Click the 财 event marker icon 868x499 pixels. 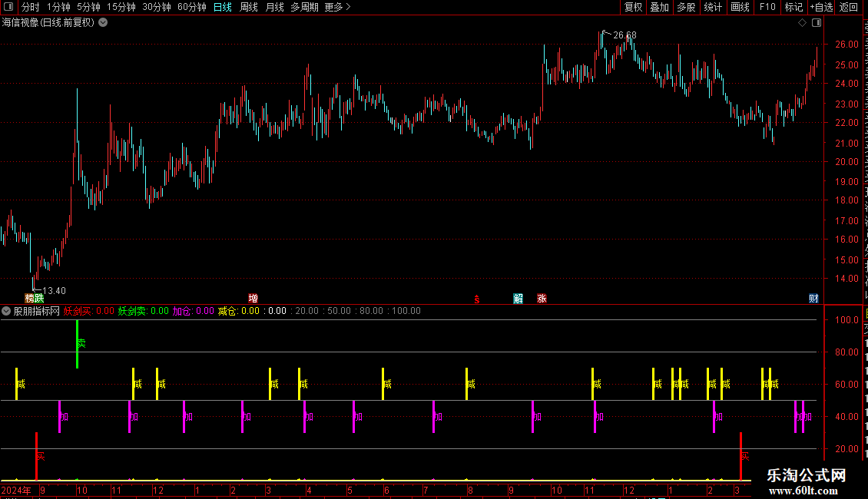pos(813,299)
